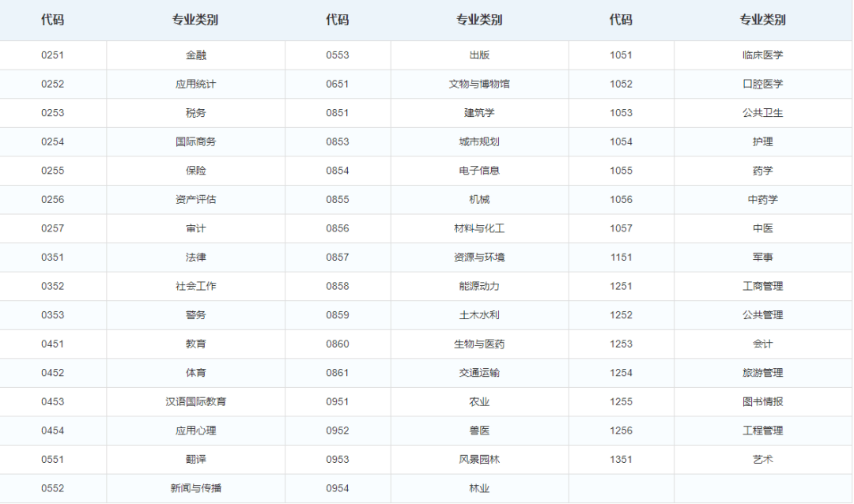Click the 体育 entry
Screen dimensions: 854x504
[x=195, y=372]
